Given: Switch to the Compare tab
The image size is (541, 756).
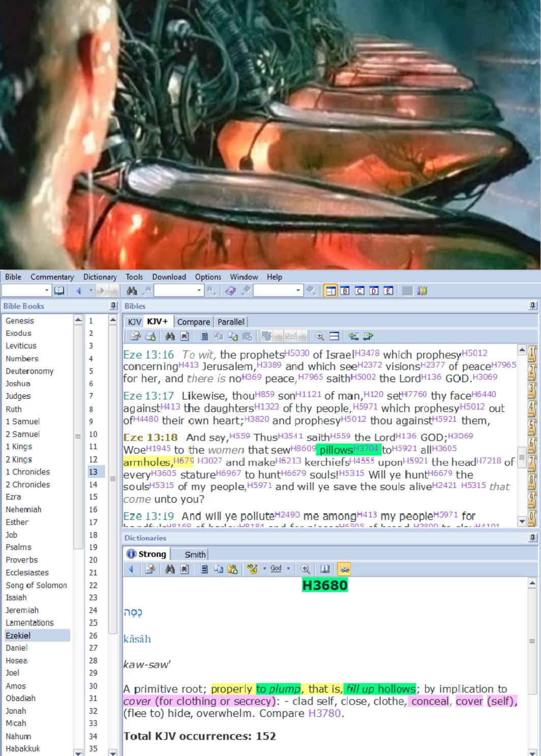Looking at the screenshot, I should pyautogui.click(x=193, y=322).
